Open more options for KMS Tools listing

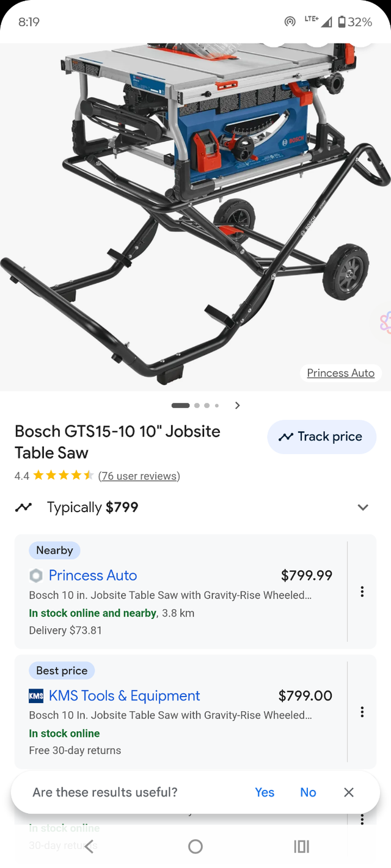point(362,712)
